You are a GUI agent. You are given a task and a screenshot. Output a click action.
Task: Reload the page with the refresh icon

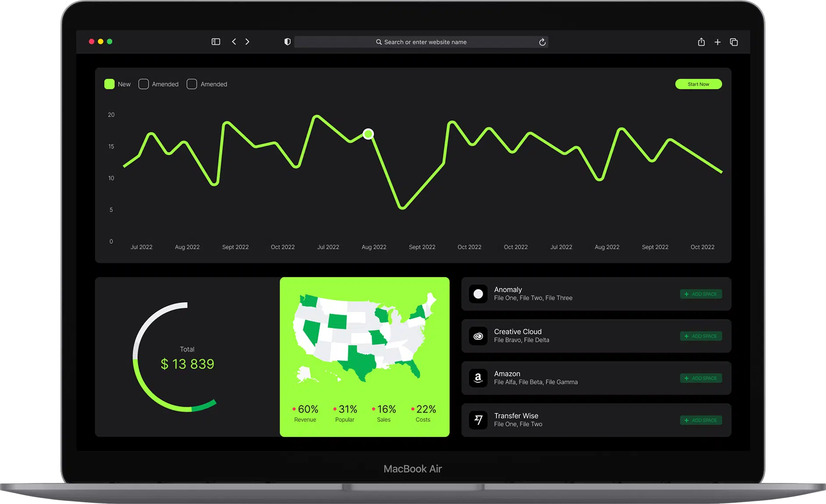542,42
